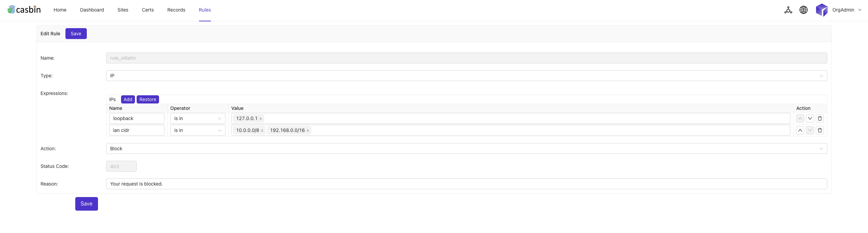Remove the 127.0.0.1 tag
This screenshot has height=233, width=868.
pyautogui.click(x=261, y=119)
